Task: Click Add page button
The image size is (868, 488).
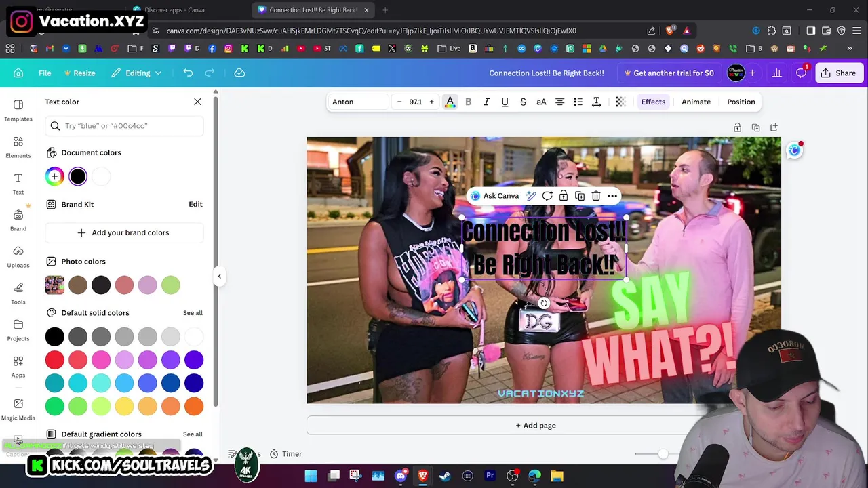Action: point(536,426)
